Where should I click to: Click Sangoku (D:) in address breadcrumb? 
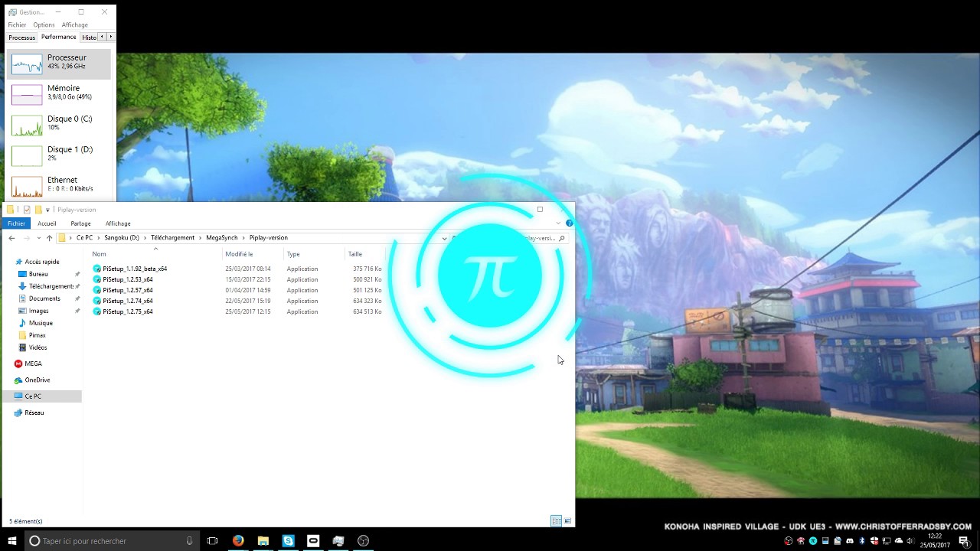coord(122,238)
